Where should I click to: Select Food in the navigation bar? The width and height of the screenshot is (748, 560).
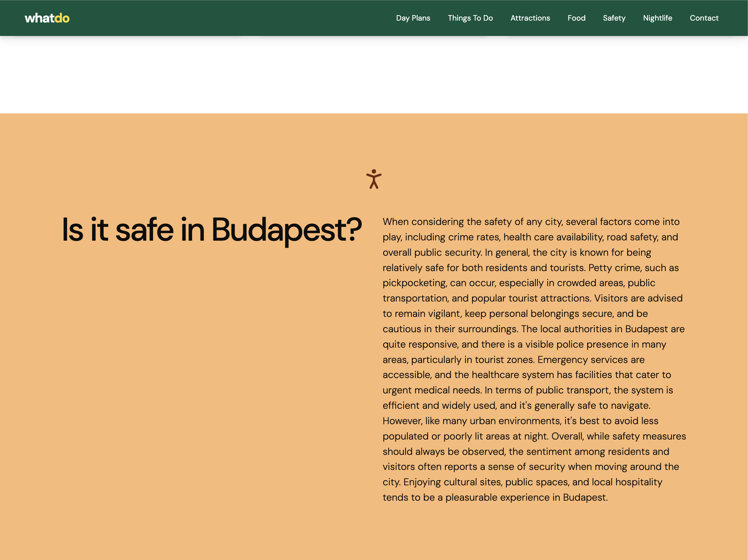pyautogui.click(x=576, y=18)
